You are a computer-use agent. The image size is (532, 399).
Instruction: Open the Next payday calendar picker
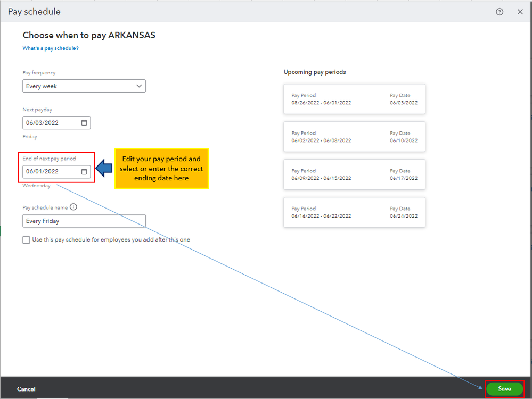click(84, 123)
